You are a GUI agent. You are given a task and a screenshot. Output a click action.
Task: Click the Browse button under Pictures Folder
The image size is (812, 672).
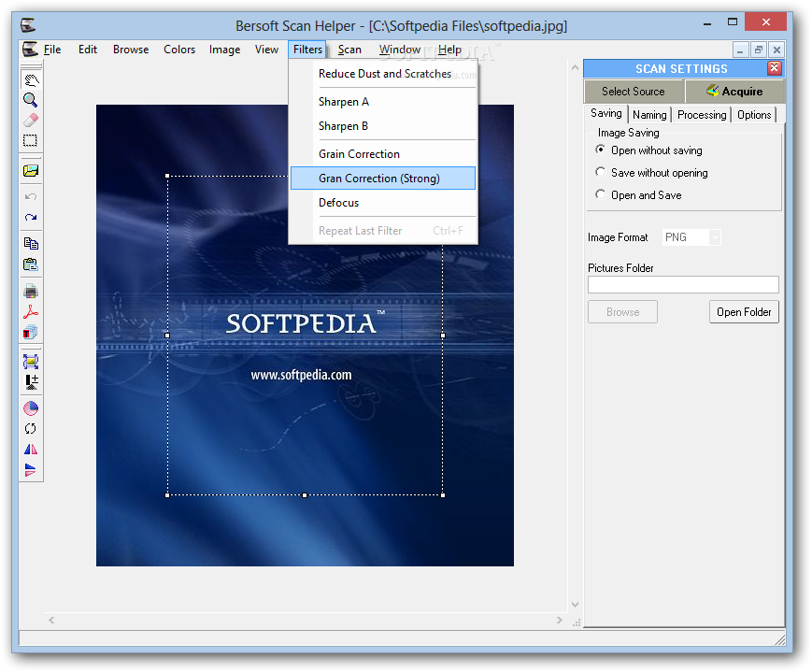pos(622,312)
